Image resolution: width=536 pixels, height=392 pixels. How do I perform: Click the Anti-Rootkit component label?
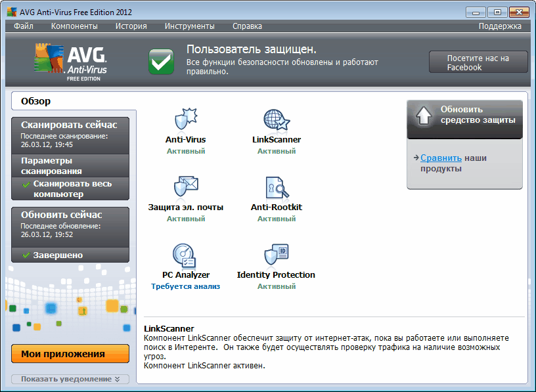pyautogui.click(x=277, y=207)
